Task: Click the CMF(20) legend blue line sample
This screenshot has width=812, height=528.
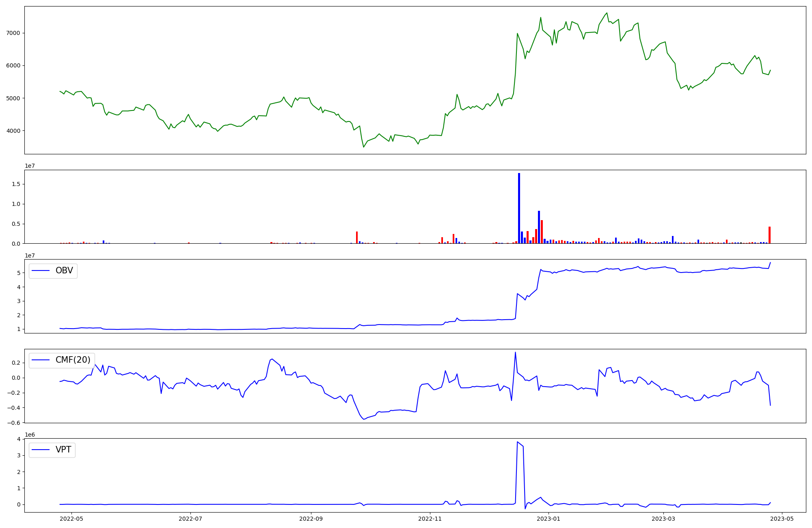Action: pos(41,360)
